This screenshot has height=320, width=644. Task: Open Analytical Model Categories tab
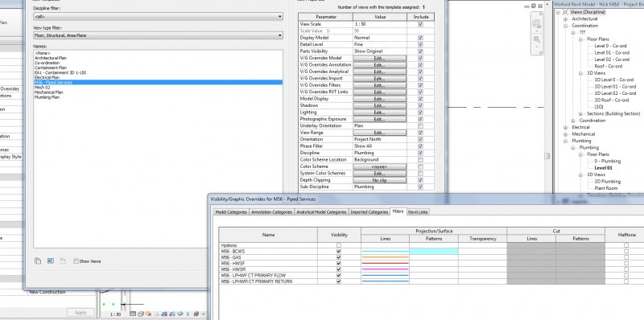coord(321,212)
